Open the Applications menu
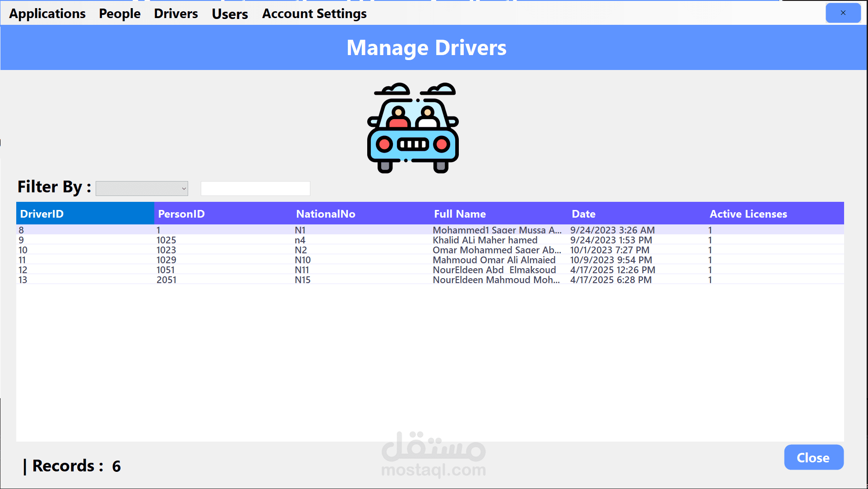This screenshot has width=868, height=489. point(47,14)
